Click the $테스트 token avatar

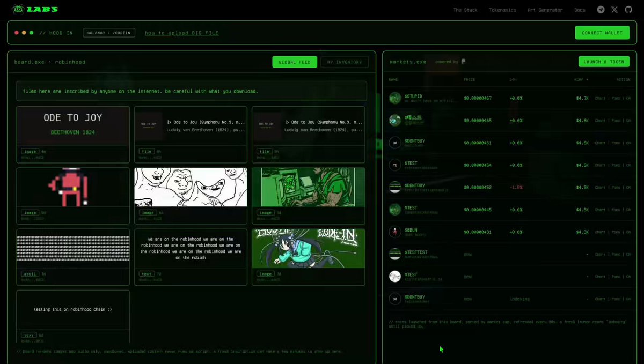coord(395,120)
